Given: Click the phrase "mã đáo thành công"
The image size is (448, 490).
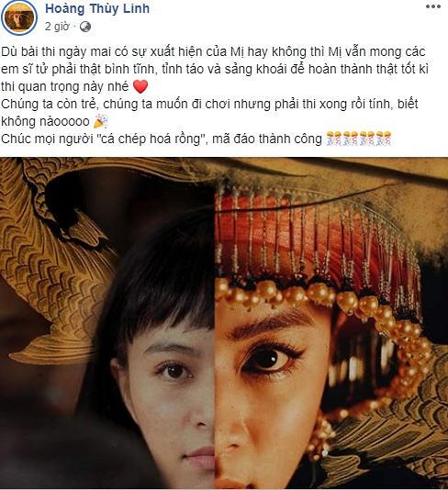Looking at the screenshot, I should (x=267, y=139).
